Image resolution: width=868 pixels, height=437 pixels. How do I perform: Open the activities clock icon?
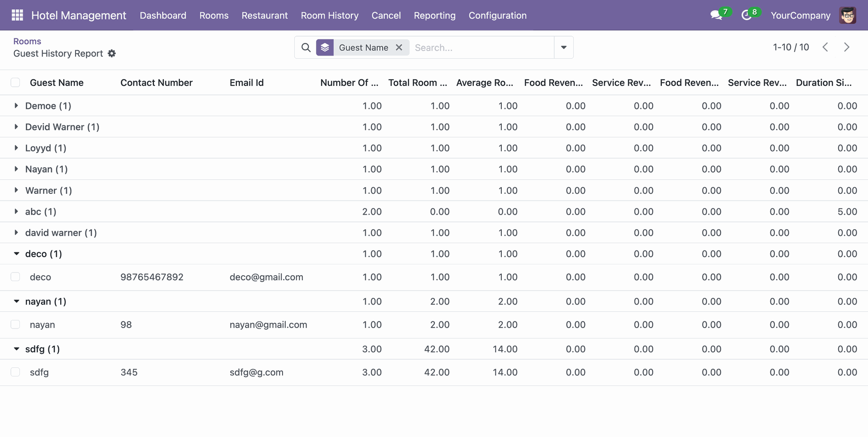(746, 15)
